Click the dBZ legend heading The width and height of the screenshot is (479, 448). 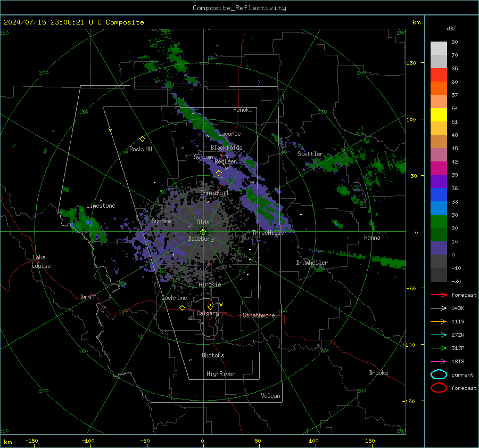pyautogui.click(x=451, y=28)
